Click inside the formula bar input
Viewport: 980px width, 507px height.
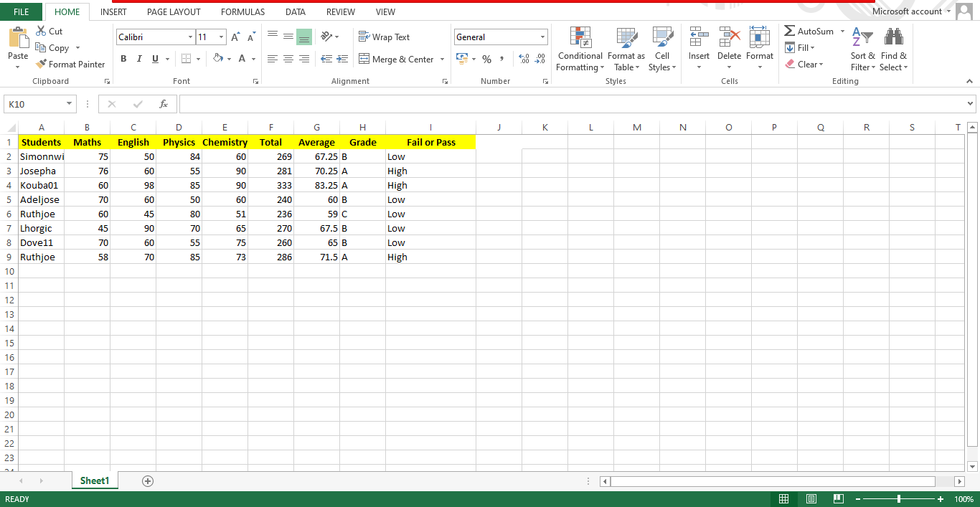click(x=573, y=104)
